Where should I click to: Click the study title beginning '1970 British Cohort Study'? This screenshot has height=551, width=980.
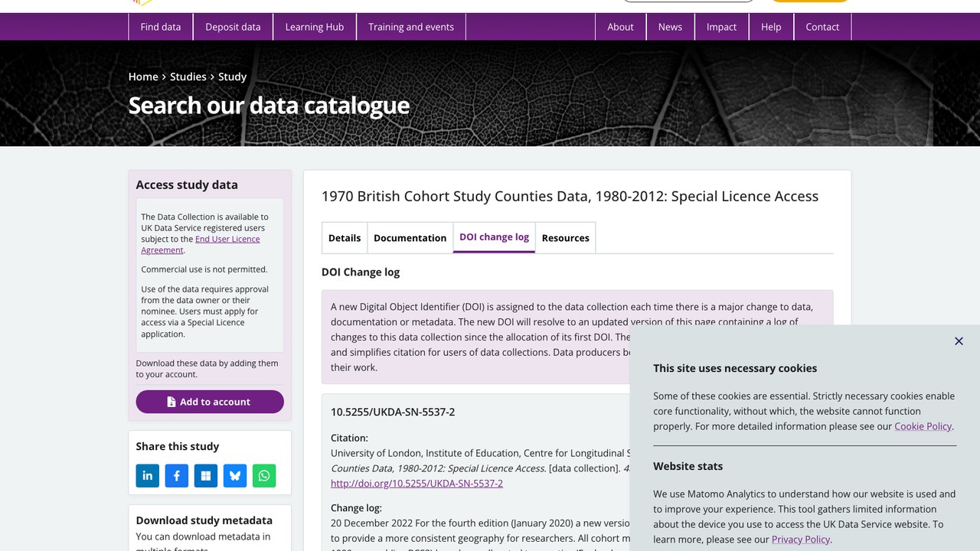coord(570,197)
